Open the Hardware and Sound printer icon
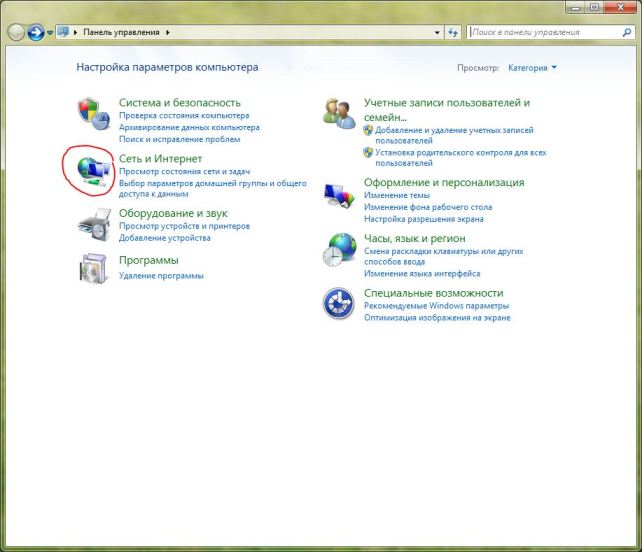The image size is (642, 552). 95,224
